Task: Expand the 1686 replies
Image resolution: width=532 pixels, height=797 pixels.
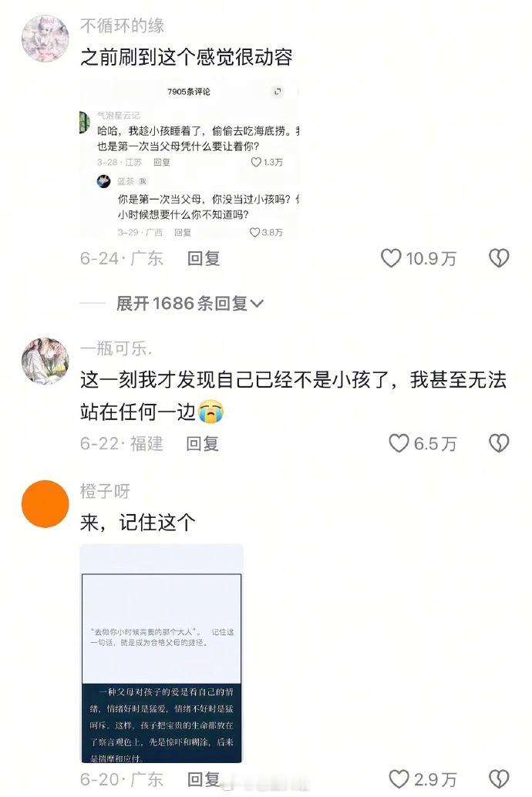Action: click(189, 304)
